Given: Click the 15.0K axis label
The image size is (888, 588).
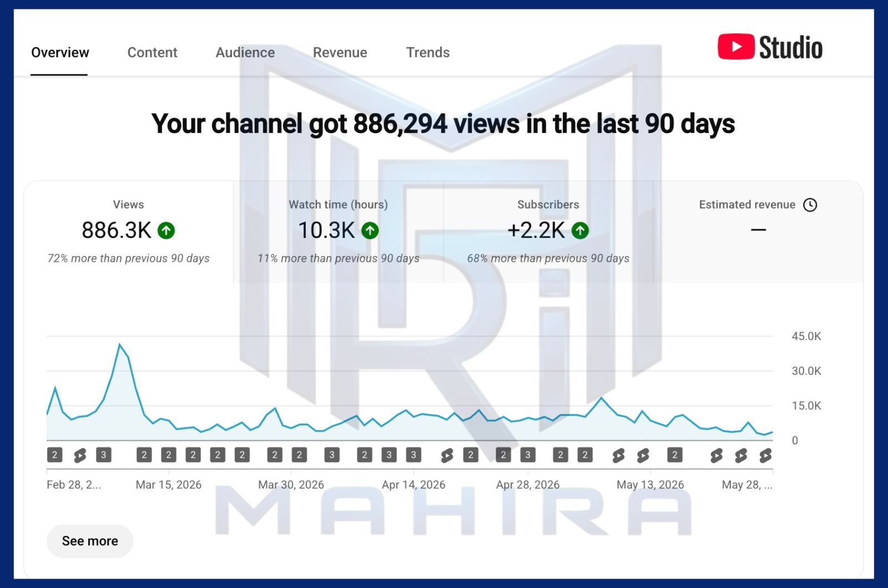Looking at the screenshot, I should 806,405.
